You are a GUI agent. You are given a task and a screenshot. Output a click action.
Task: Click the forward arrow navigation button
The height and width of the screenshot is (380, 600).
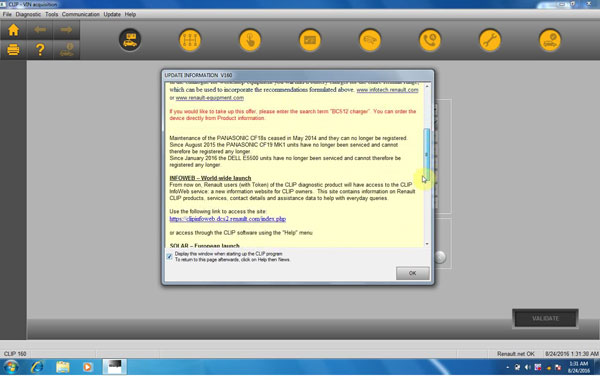click(x=66, y=30)
